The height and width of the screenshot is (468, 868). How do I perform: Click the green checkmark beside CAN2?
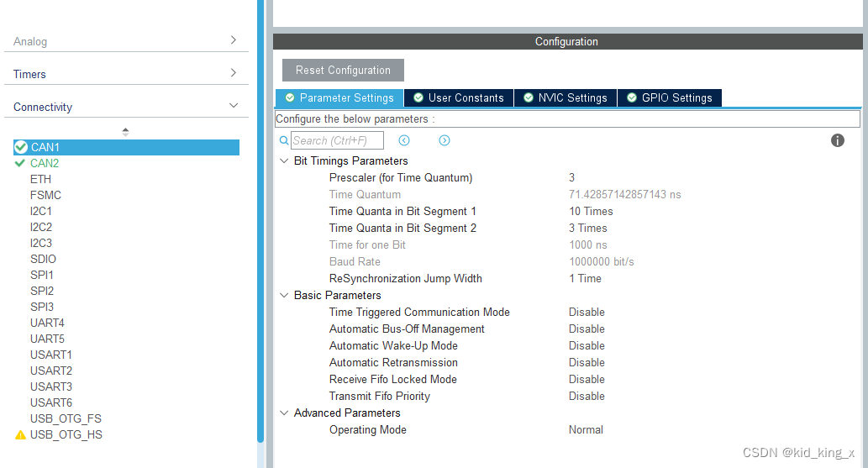click(x=20, y=163)
